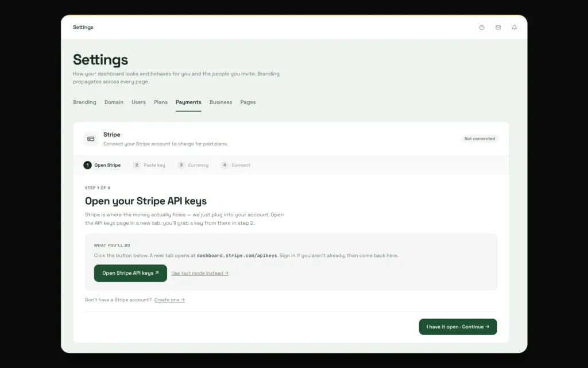Click the Not connected status badge

coord(479,139)
